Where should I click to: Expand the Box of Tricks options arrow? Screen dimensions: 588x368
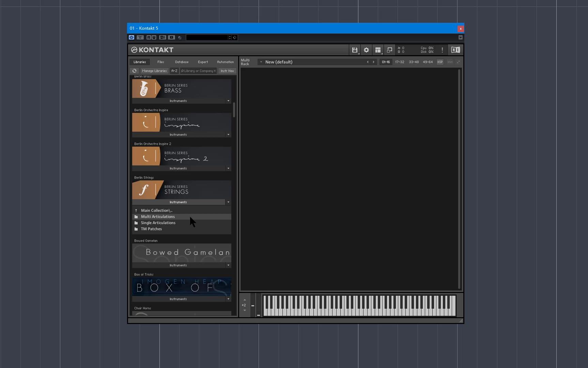click(228, 299)
